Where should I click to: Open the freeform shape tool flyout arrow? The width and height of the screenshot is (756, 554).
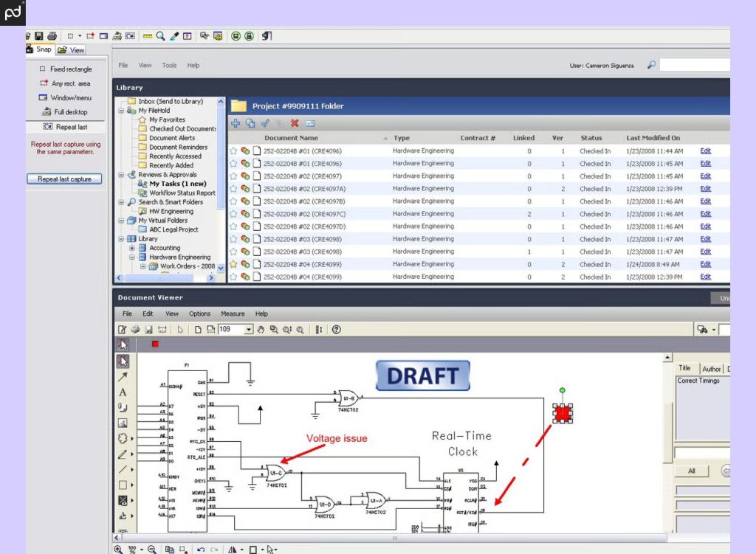[x=132, y=438]
